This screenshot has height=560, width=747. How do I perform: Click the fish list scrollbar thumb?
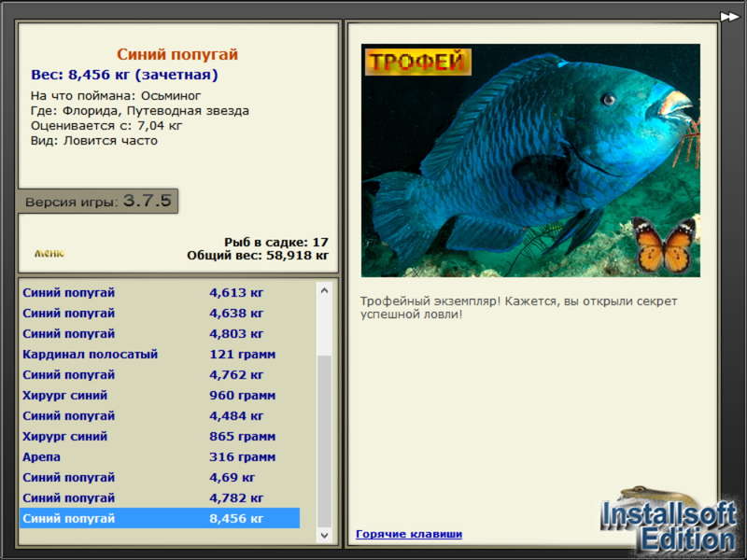click(324, 441)
